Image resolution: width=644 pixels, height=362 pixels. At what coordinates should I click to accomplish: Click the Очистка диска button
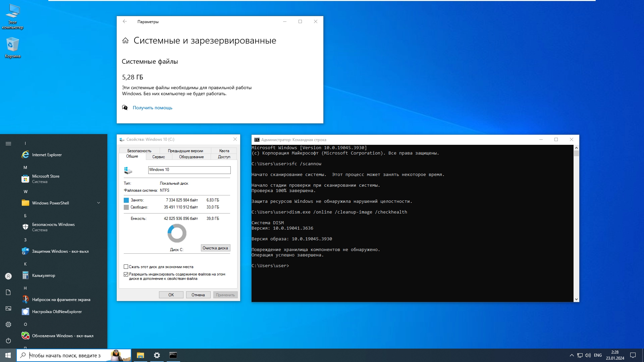[215, 248]
